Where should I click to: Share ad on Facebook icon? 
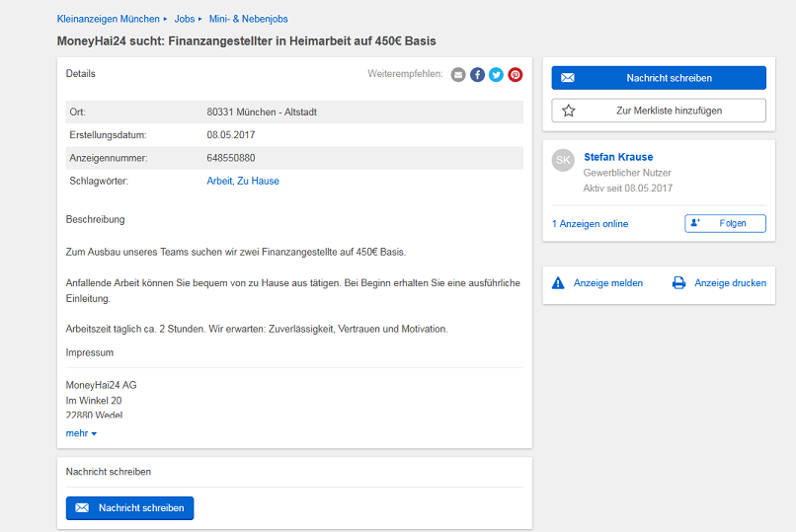pyautogui.click(x=477, y=75)
